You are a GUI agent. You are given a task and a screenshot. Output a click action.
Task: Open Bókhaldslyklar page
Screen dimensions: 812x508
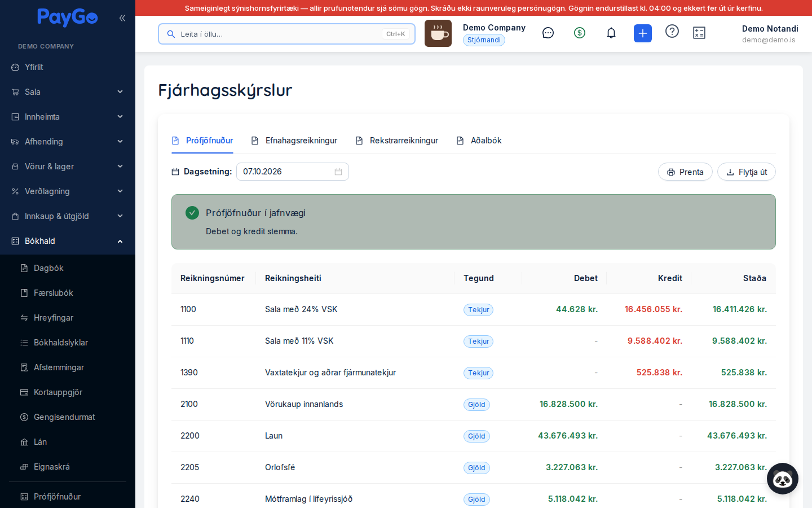(68, 343)
